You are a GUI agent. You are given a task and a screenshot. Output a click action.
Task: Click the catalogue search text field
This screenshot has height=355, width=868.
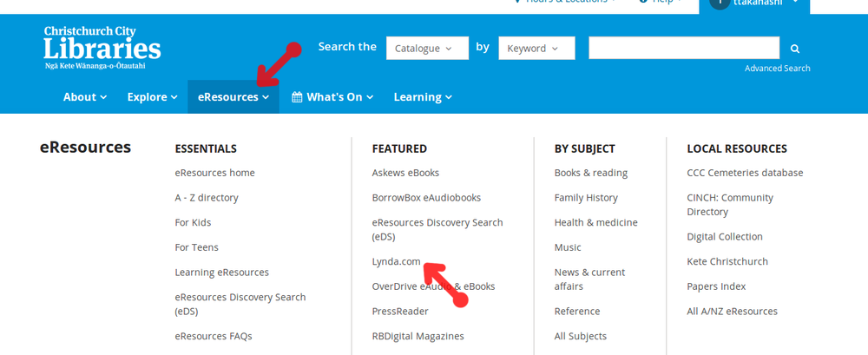pos(684,49)
